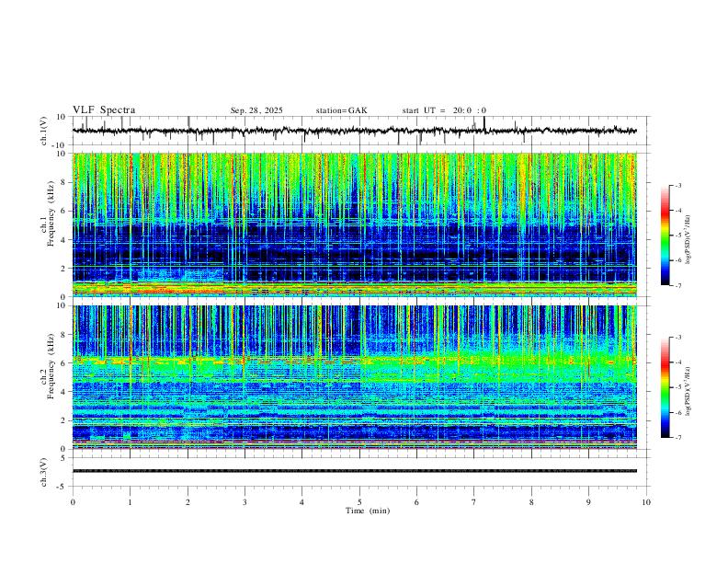This screenshot has width=728, height=563.
Task: Click the '-7' tick on ch.2 colorbar
Action: (x=678, y=437)
